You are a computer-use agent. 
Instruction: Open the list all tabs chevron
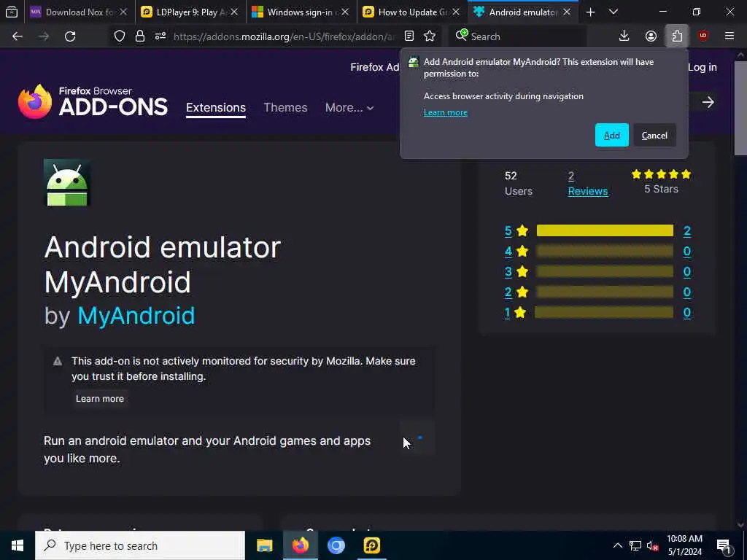(614, 12)
